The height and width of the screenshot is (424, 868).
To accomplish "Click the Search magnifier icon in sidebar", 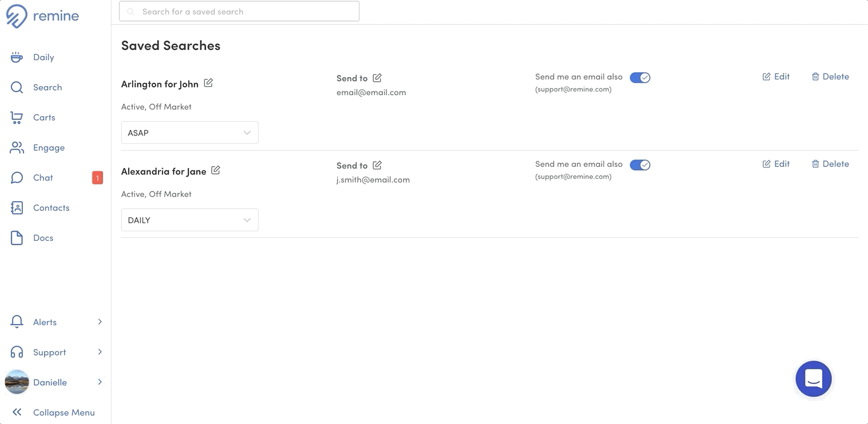I will 17,87.
